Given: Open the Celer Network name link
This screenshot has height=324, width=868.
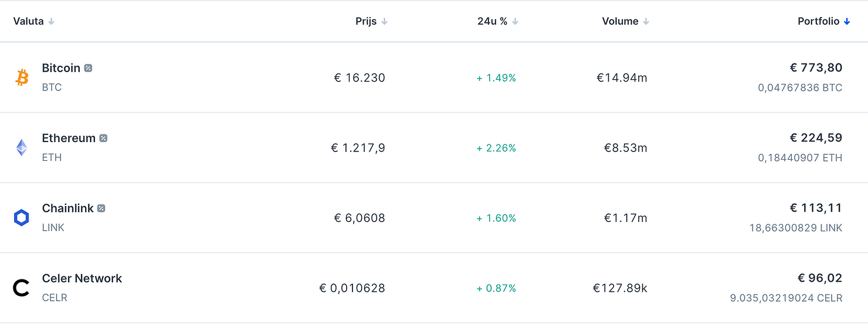Looking at the screenshot, I should 82,279.
